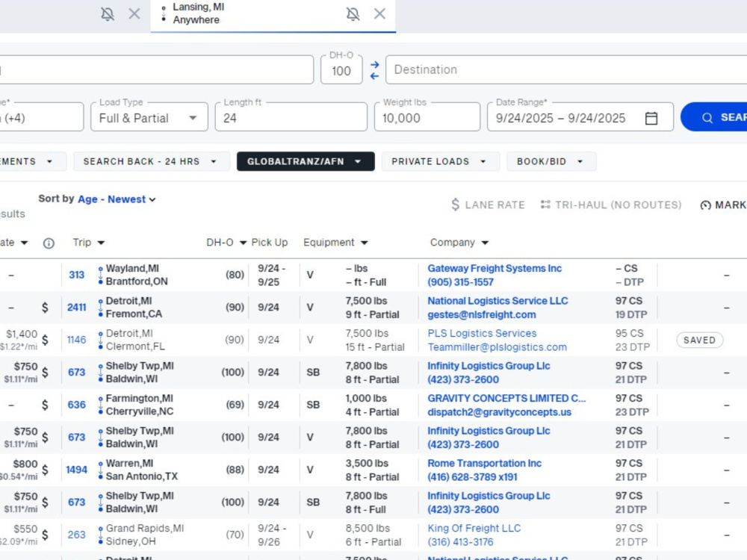Sort by DH-O column header

point(226,243)
